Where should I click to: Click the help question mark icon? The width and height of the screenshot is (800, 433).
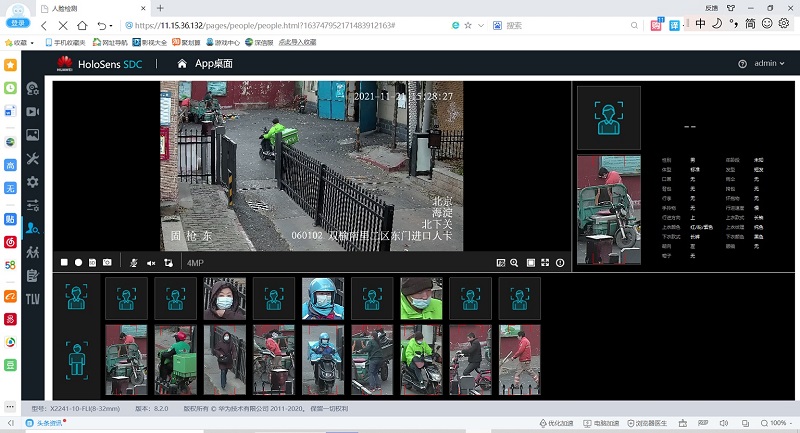tap(742, 64)
